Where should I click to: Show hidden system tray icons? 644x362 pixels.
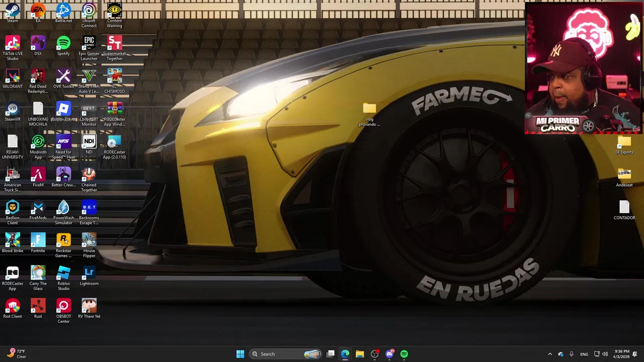(x=550, y=354)
